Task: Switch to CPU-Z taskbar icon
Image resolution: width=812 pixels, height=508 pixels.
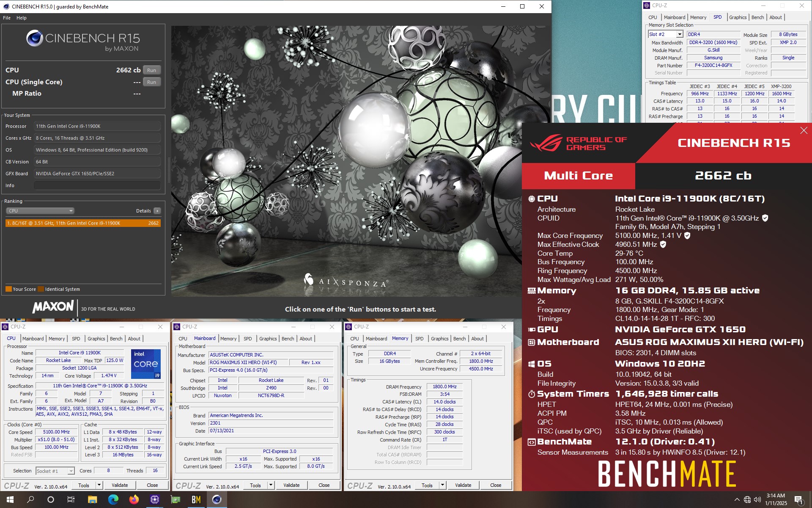Action: pyautogui.click(x=154, y=500)
